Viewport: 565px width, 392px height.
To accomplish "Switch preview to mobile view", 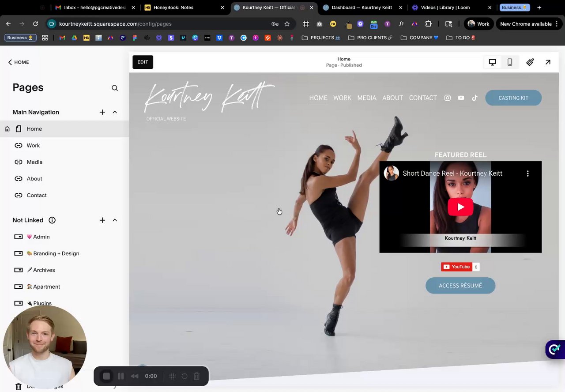I will pyautogui.click(x=510, y=62).
